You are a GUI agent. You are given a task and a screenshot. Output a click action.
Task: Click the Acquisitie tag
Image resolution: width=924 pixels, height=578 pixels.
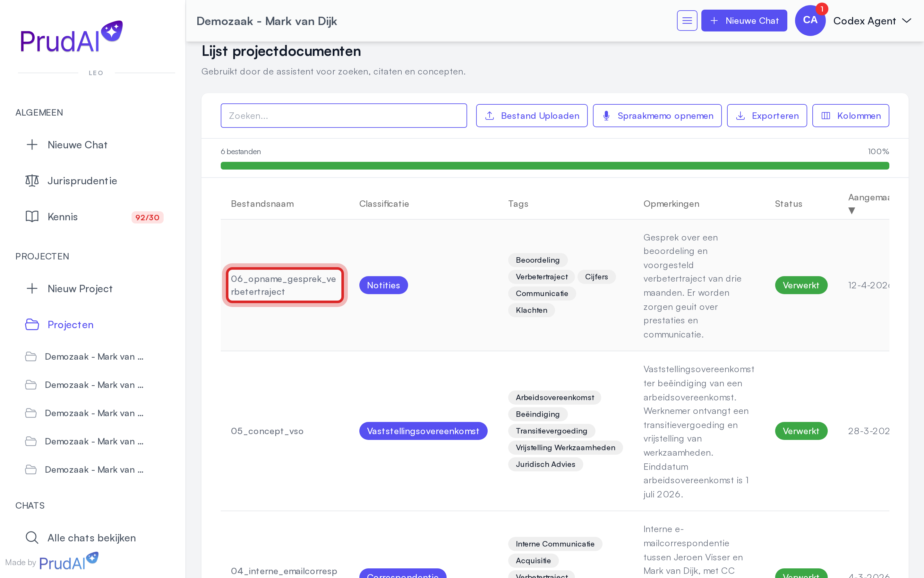pyautogui.click(x=533, y=560)
